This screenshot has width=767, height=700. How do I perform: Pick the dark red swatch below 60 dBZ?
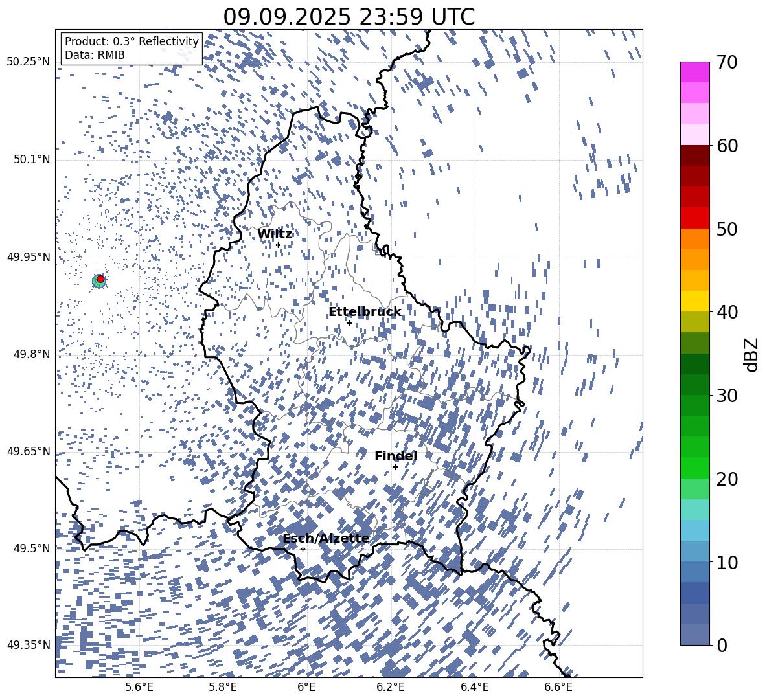[695, 155]
